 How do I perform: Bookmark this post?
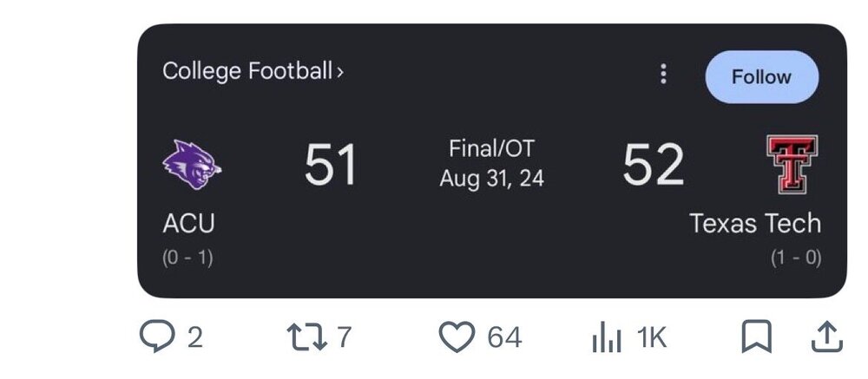[x=756, y=337]
